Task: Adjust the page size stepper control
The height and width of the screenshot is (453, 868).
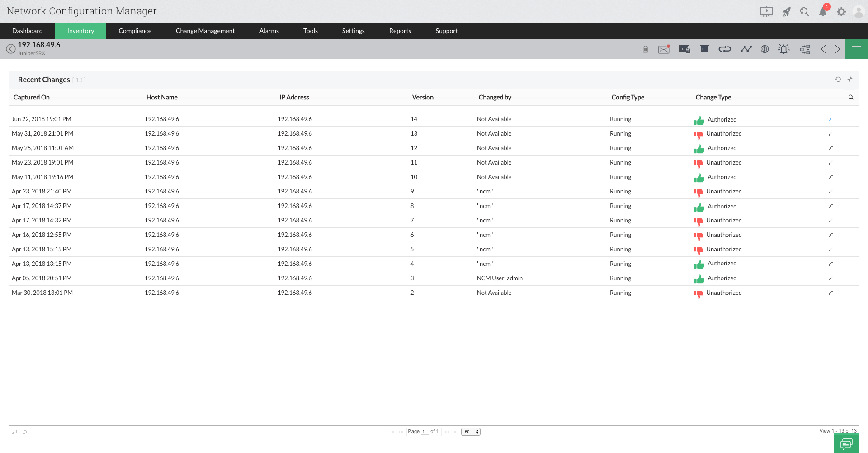Action: pyautogui.click(x=478, y=432)
